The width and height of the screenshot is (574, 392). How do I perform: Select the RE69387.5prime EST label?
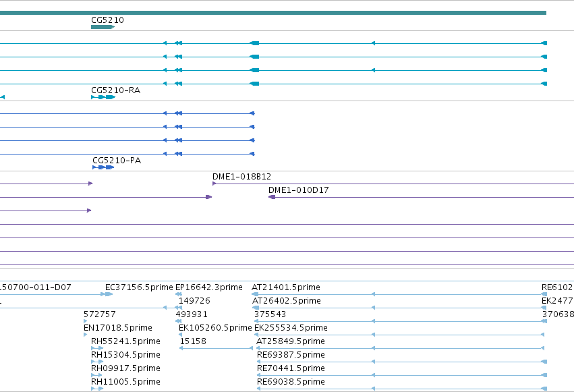(x=291, y=355)
